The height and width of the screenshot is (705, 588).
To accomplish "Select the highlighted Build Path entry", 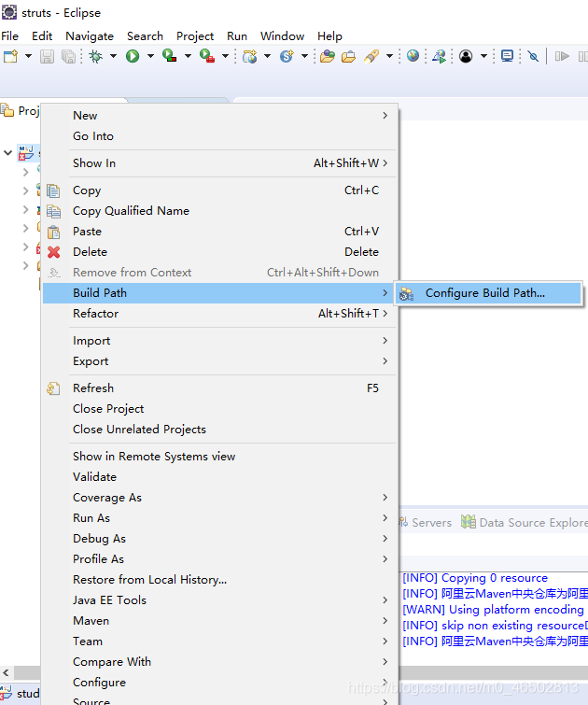I will [x=219, y=293].
